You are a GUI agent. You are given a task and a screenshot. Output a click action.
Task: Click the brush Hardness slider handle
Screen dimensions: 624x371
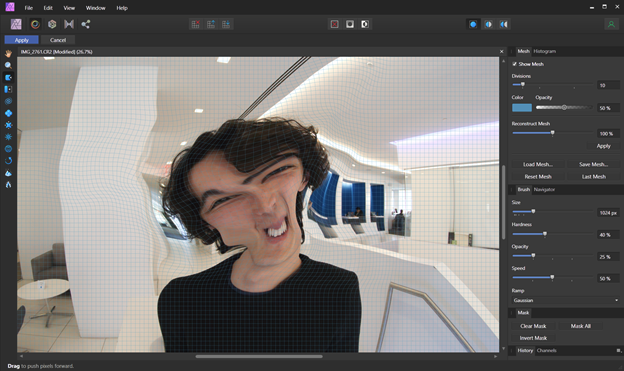click(x=545, y=234)
